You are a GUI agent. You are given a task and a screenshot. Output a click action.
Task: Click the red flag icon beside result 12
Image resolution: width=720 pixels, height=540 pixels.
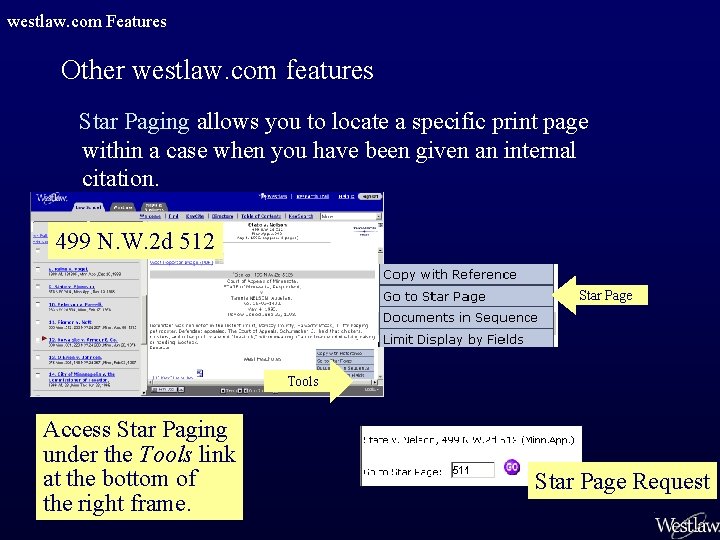click(44, 339)
